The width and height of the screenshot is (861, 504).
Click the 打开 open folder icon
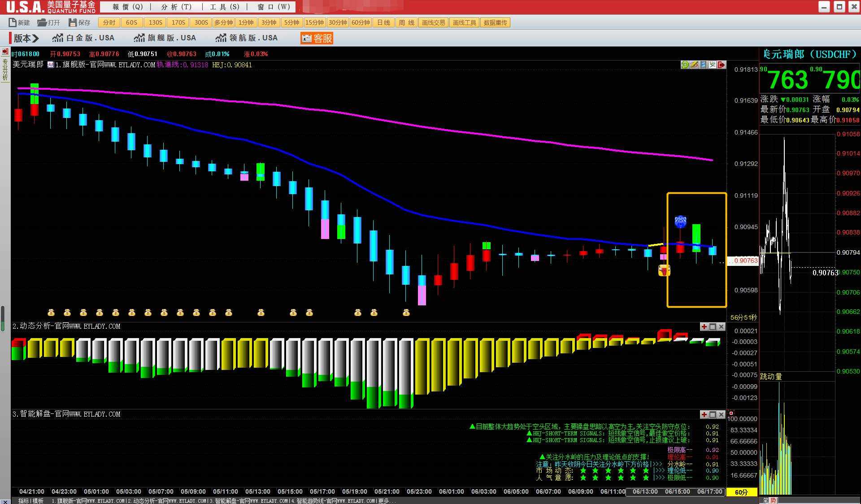[42, 22]
